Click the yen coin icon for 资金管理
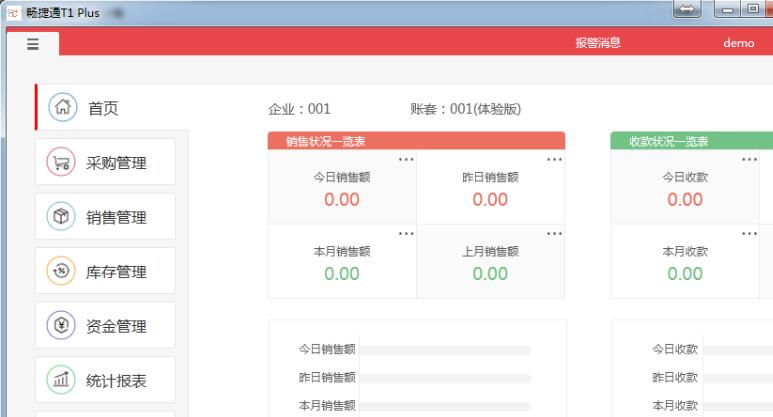The image size is (773, 417). [62, 326]
